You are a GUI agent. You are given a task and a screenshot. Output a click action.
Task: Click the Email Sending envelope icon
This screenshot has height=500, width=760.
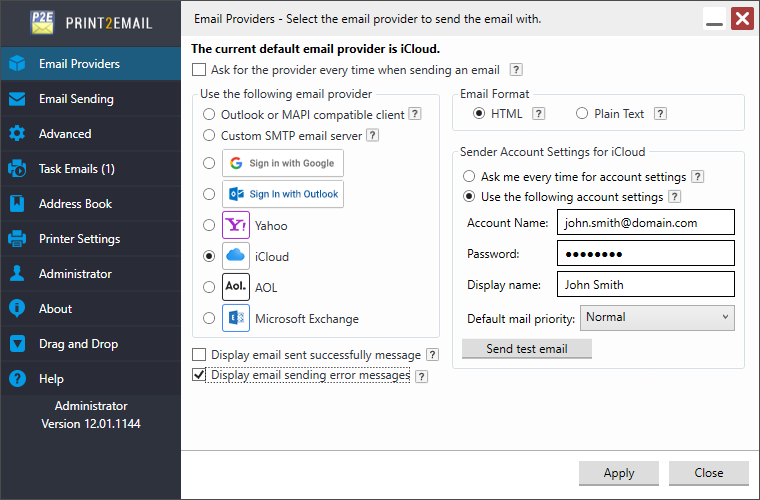tap(17, 99)
